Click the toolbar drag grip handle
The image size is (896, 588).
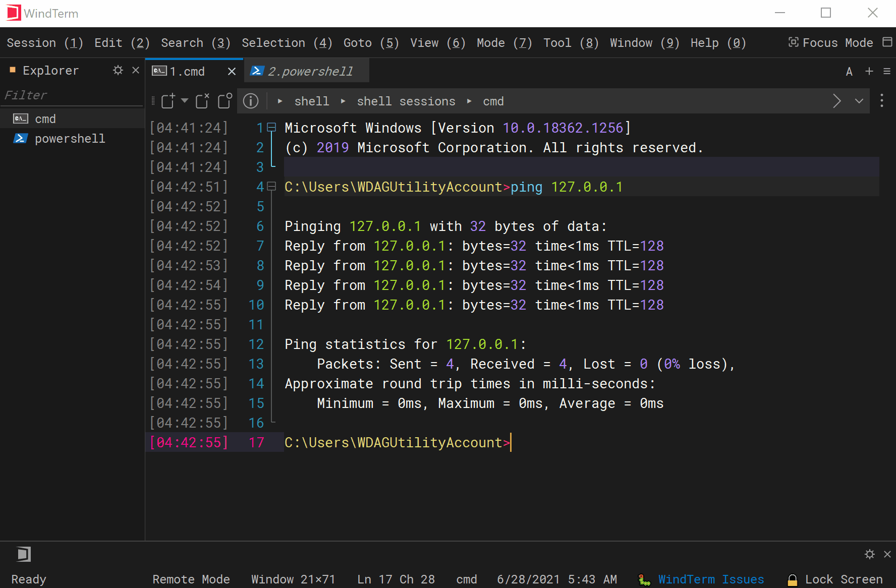153,101
